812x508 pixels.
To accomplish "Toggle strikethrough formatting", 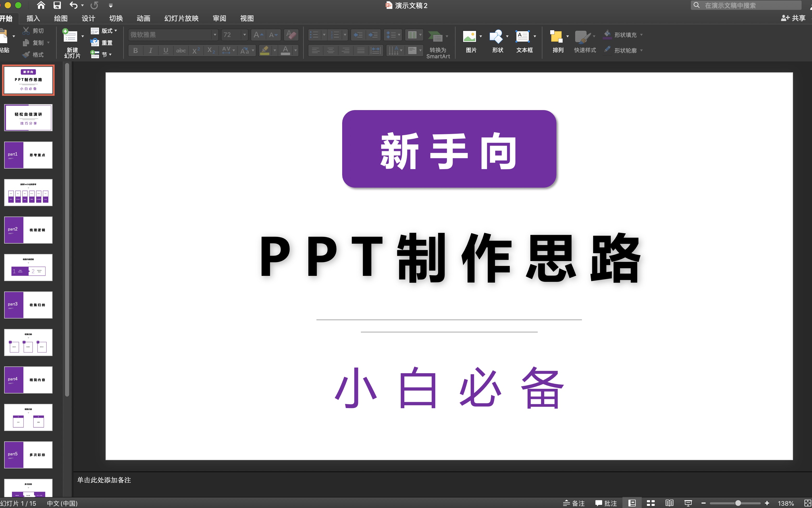I will [181, 50].
